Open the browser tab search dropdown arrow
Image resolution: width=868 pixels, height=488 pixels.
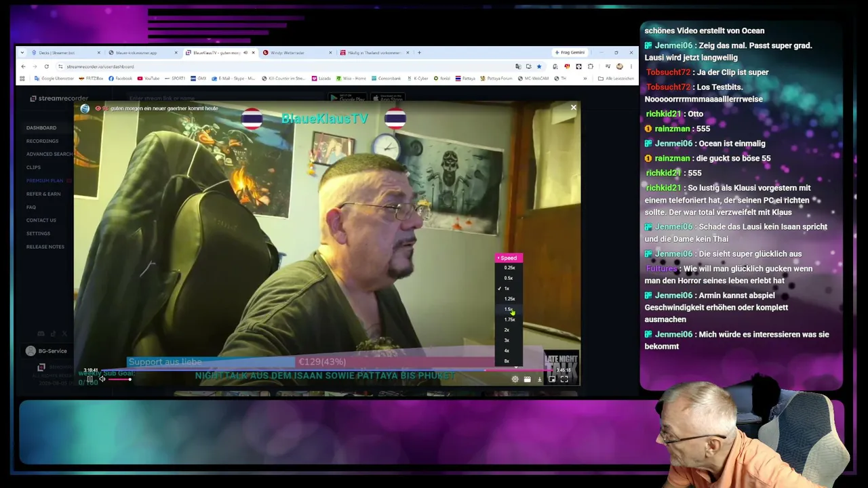pyautogui.click(x=22, y=53)
